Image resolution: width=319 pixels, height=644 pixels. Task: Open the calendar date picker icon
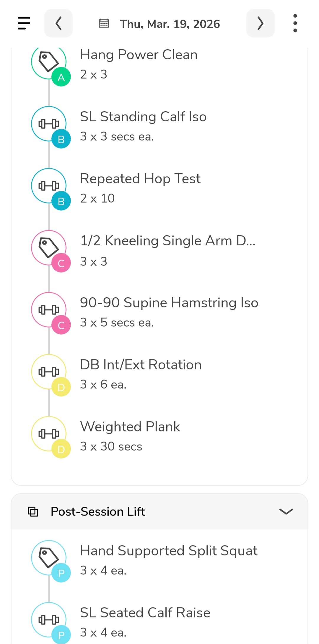coord(104,23)
